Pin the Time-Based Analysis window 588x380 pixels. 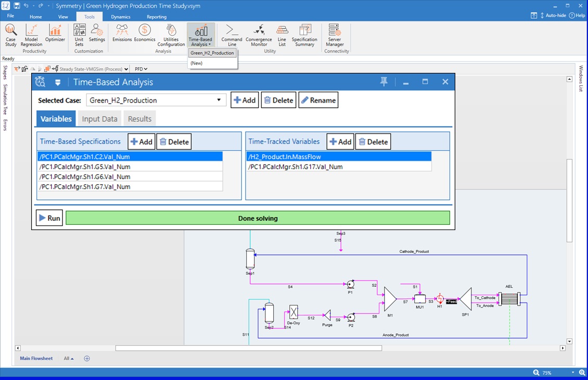tap(384, 82)
